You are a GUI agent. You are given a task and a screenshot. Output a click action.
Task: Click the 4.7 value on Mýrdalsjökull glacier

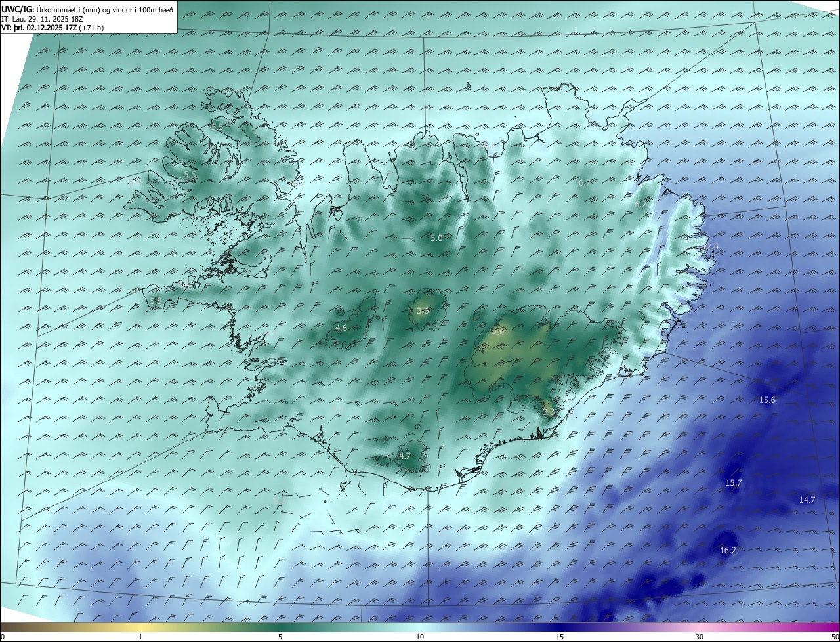pos(405,456)
